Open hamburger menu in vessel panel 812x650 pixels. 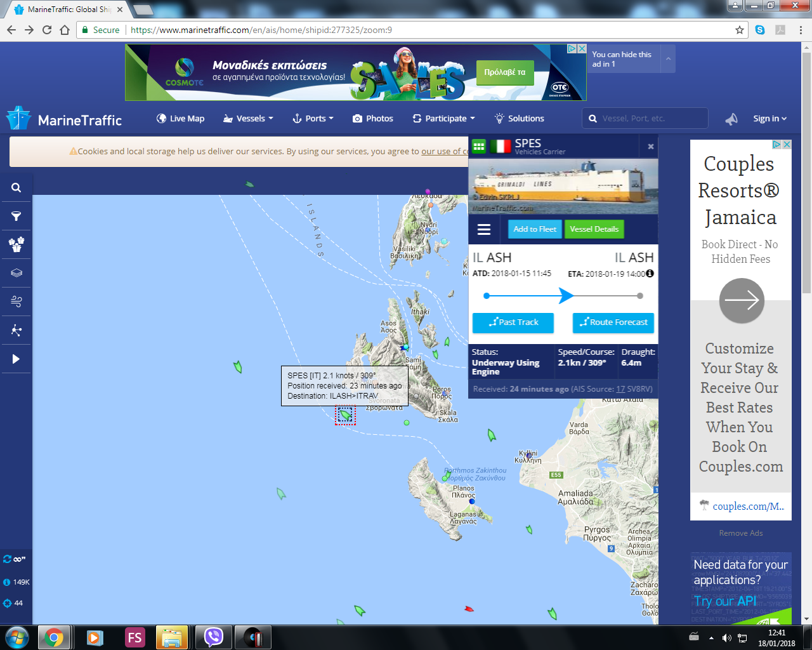(x=484, y=229)
